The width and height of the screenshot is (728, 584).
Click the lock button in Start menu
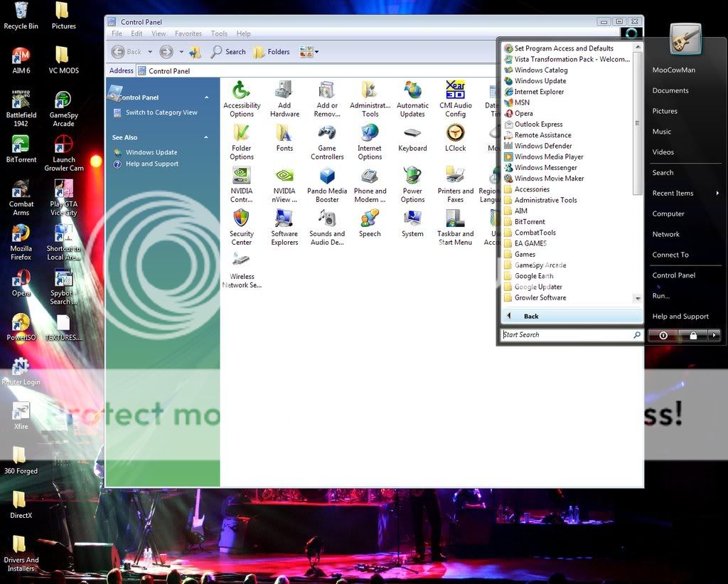coord(693,335)
